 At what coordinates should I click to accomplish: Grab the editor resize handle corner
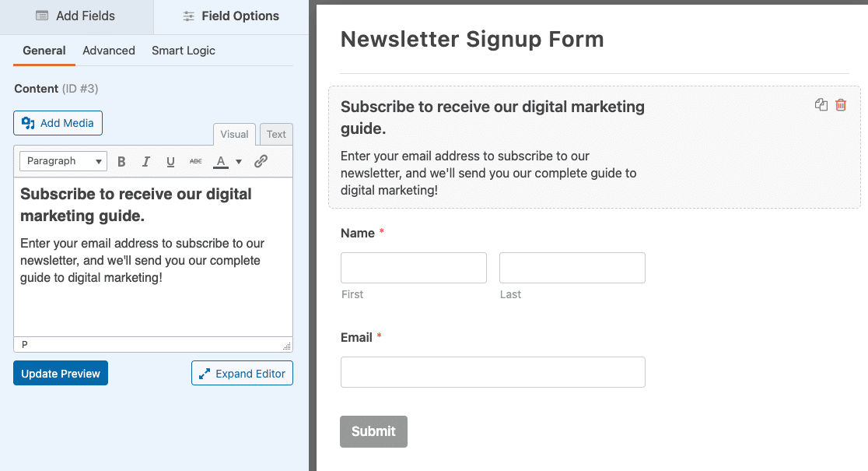(287, 346)
